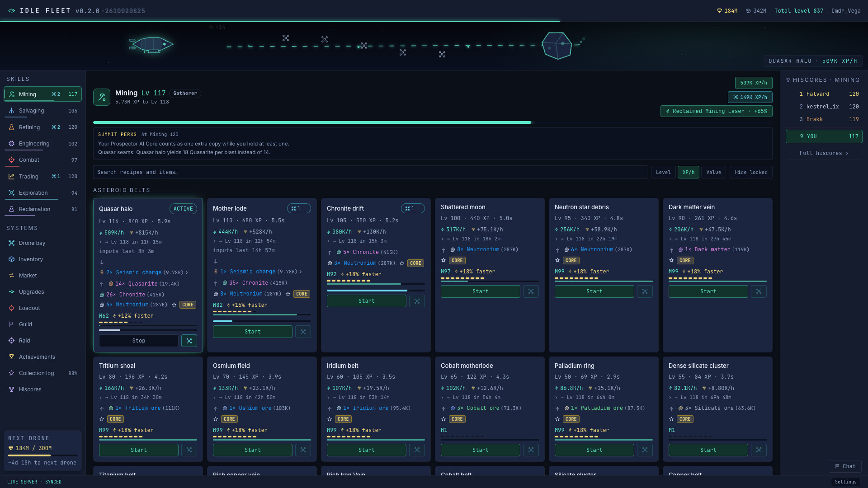Click the drone icon on Tritium shoal card
Screen dimensions: 868x488
(189, 450)
